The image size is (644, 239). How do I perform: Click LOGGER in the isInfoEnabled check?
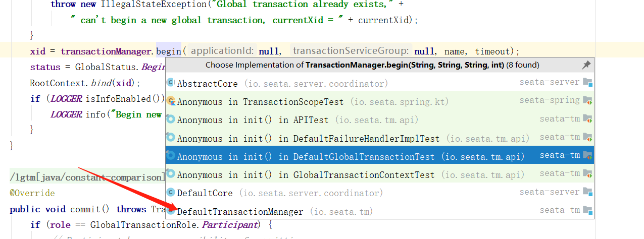coord(66,98)
